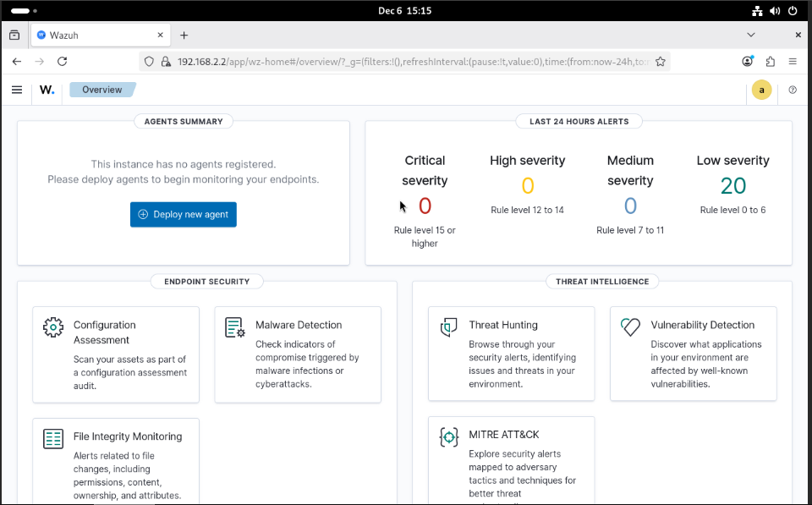Open the help icon in header
Viewport: 812px width, 505px height.
coord(793,90)
